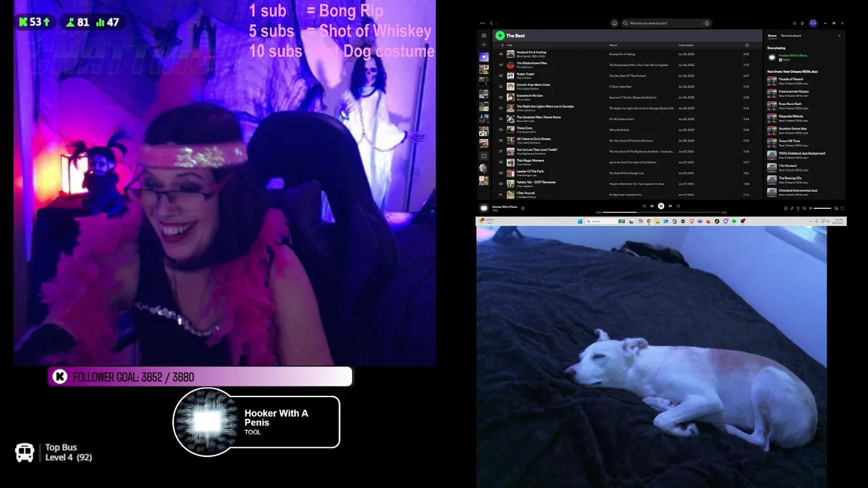Viewport: 868px width, 488px height.
Task: Adjust the Spotify volume slider
Action: click(x=823, y=208)
